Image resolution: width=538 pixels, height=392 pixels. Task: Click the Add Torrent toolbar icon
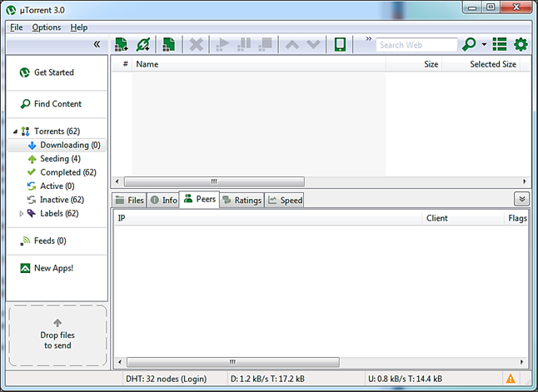(x=122, y=45)
